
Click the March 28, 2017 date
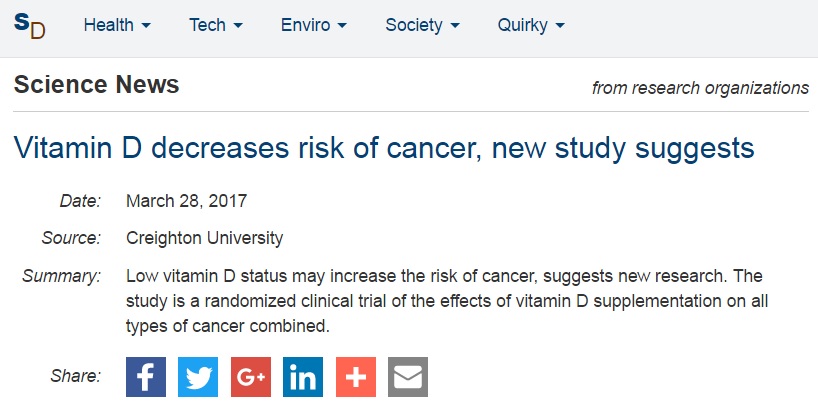coord(186,201)
